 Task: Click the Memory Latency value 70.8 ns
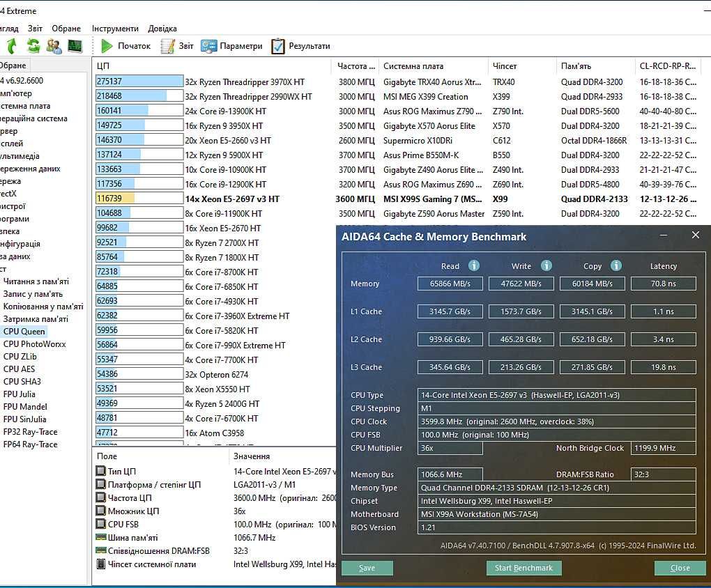663,284
